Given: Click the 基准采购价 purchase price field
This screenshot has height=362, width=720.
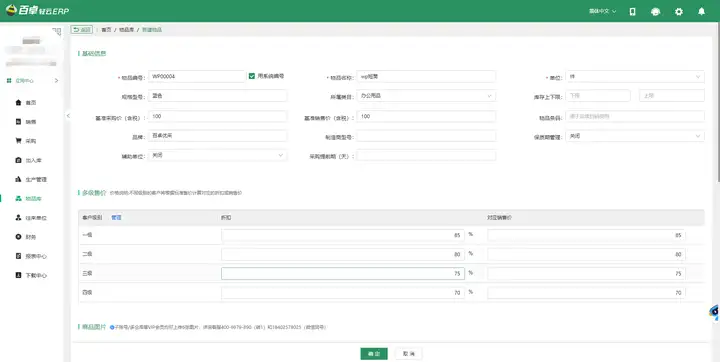Looking at the screenshot, I should click(217, 117).
